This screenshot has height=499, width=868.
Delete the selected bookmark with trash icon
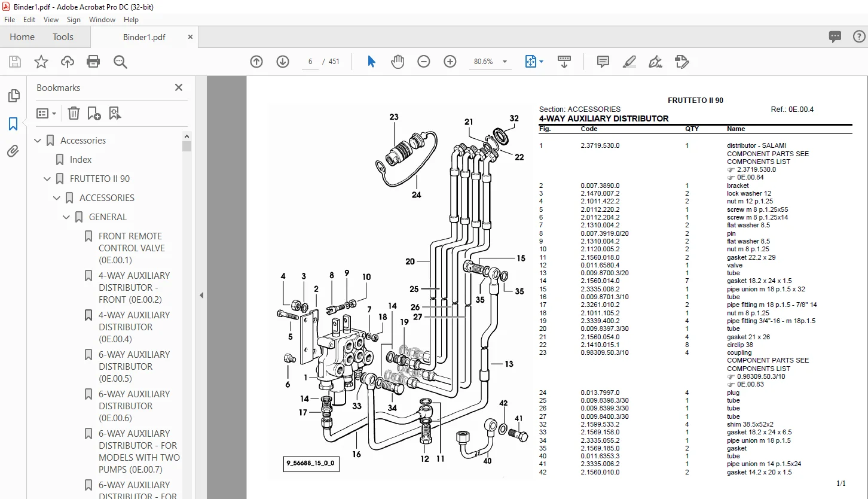pos(74,113)
